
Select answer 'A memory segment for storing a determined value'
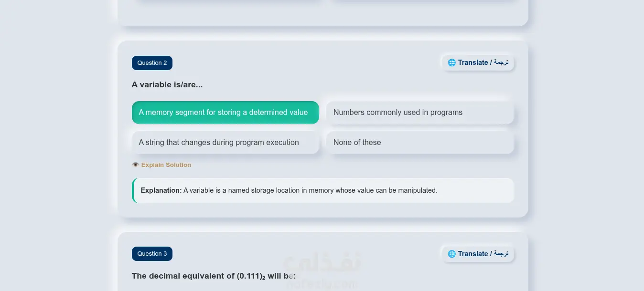[x=225, y=113]
